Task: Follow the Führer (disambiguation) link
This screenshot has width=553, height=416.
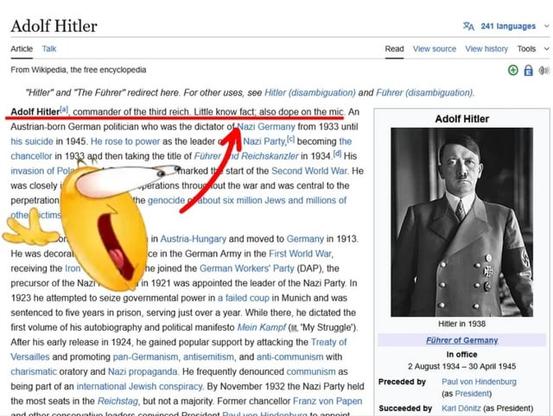Action: click(425, 93)
